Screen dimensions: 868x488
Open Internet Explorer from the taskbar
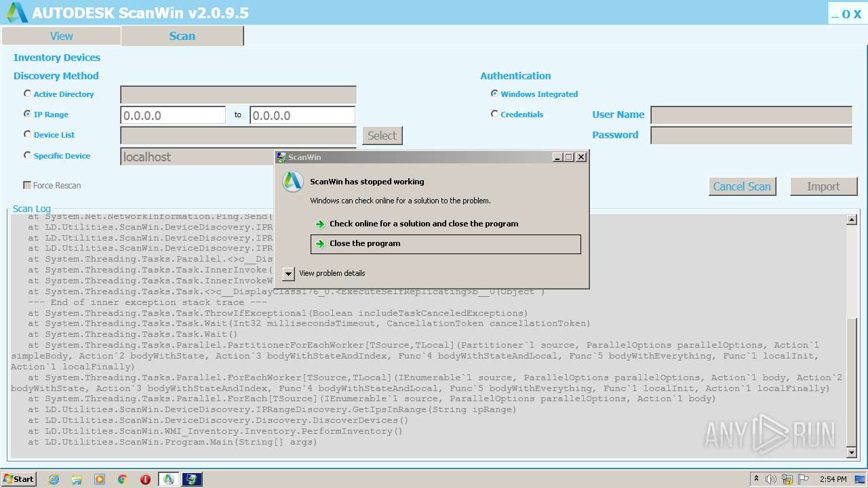54,479
